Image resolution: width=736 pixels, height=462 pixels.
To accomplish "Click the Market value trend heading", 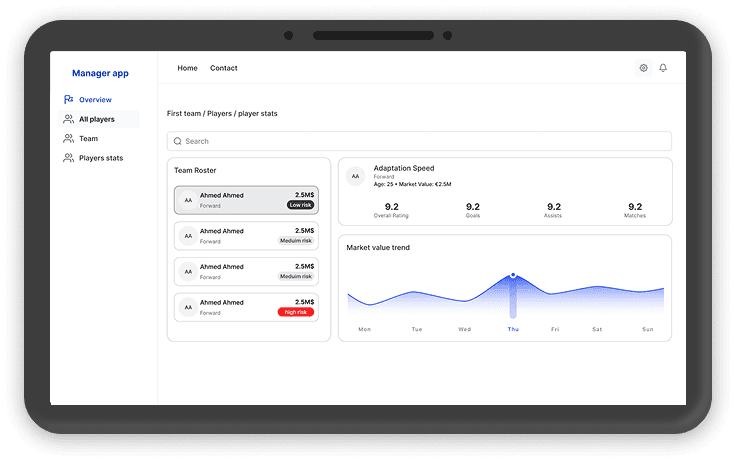I will (378, 247).
